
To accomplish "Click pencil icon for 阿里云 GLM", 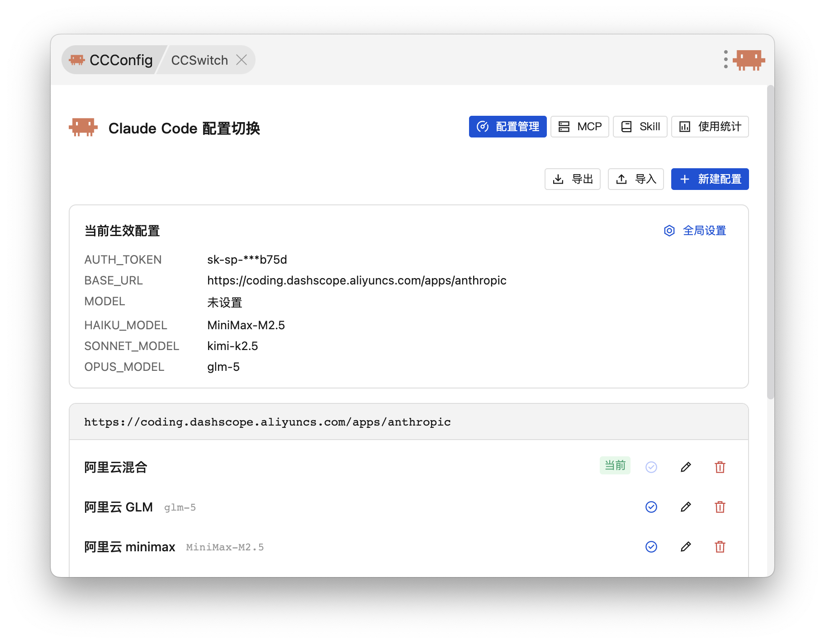I will [x=686, y=507].
